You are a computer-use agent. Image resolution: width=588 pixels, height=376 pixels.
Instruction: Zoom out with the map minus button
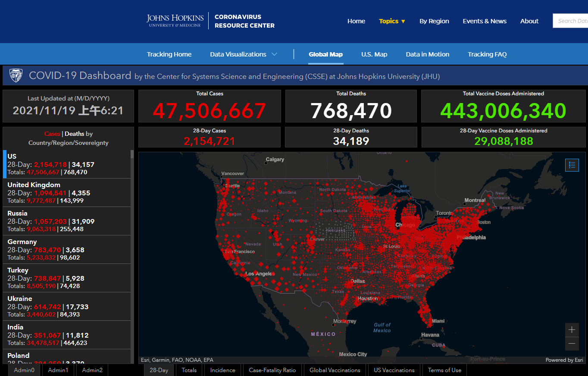(x=572, y=344)
